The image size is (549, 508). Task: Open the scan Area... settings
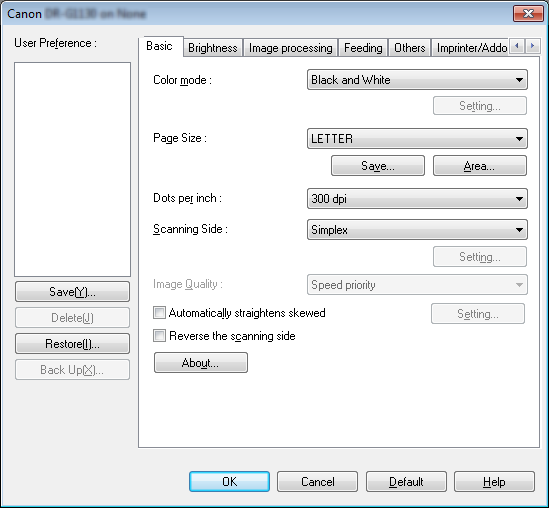click(x=480, y=166)
